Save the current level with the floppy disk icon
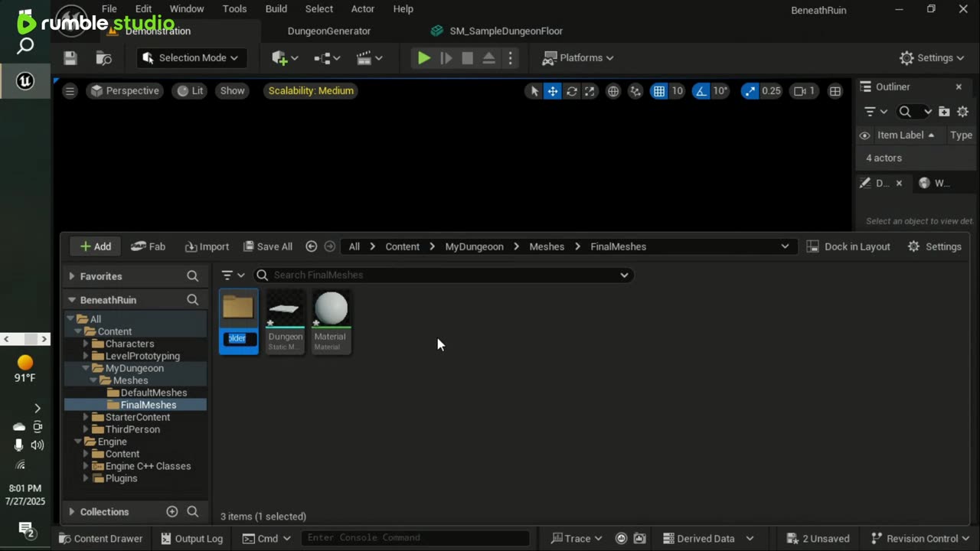980x551 pixels. [70, 58]
